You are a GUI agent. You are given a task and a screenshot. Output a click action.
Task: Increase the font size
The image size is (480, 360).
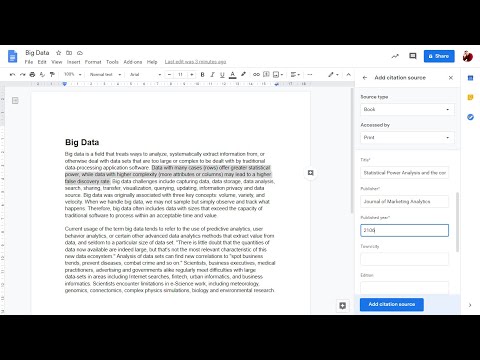click(192, 74)
